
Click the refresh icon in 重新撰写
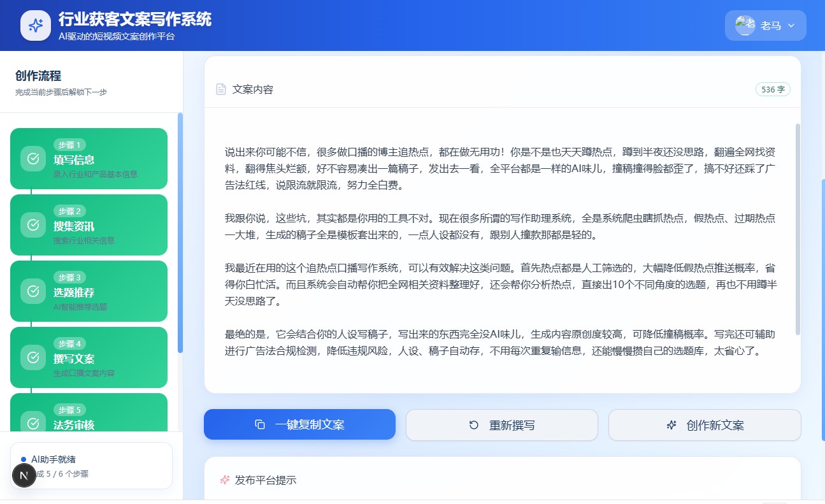click(x=473, y=425)
